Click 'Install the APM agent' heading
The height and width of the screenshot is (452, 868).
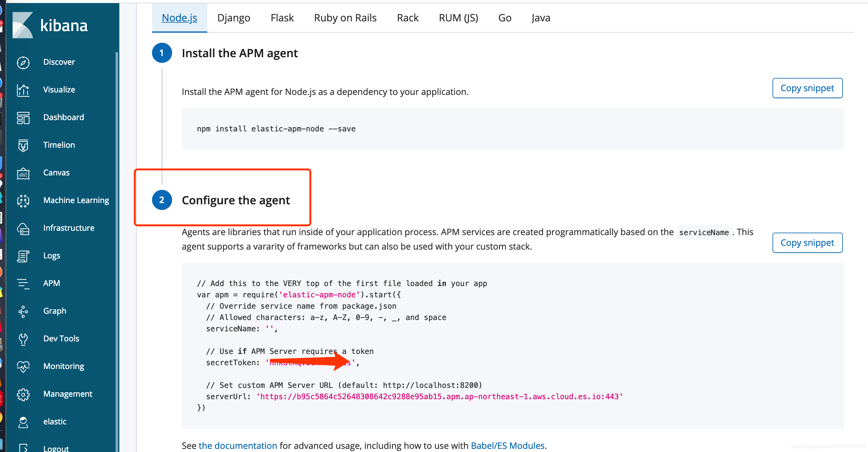point(240,53)
